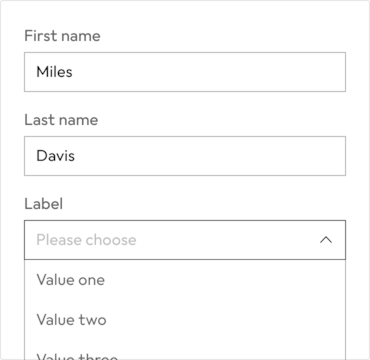This screenshot has height=360, width=370.
Task: Click the chevron-up icon in the Label dropdown
Action: (x=326, y=240)
